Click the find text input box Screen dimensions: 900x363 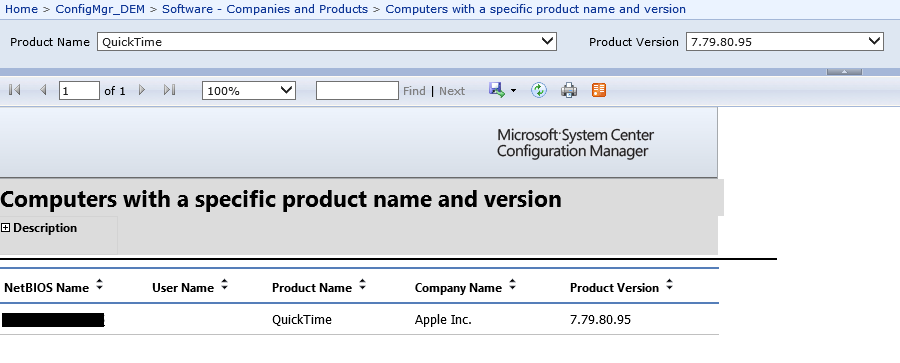(x=357, y=91)
